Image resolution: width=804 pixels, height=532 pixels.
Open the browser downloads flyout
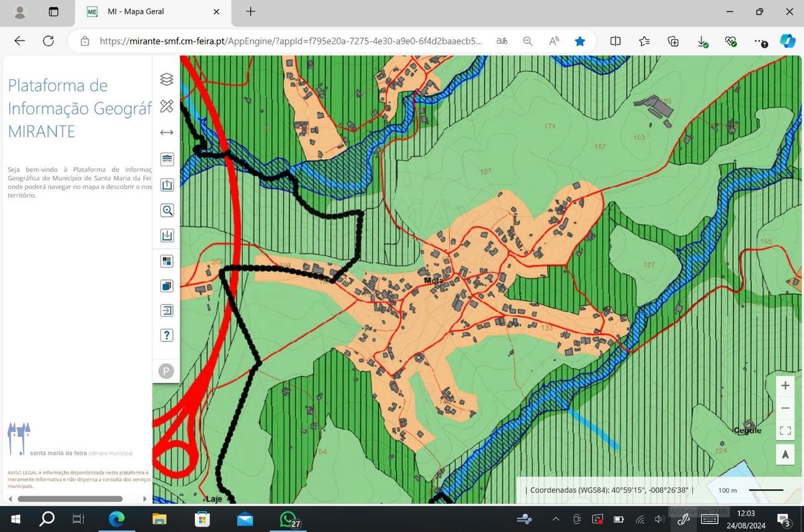tap(702, 41)
